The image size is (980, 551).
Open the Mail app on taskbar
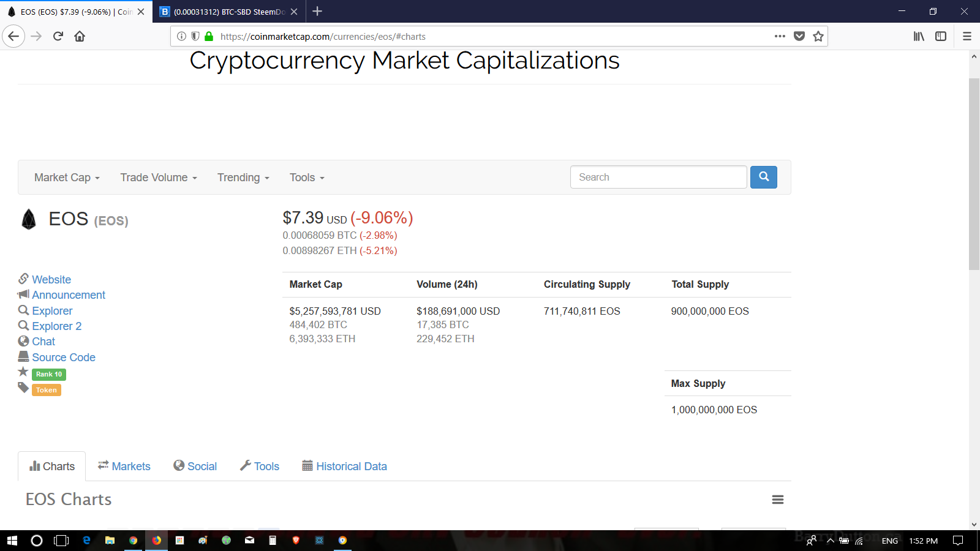[249, 541]
